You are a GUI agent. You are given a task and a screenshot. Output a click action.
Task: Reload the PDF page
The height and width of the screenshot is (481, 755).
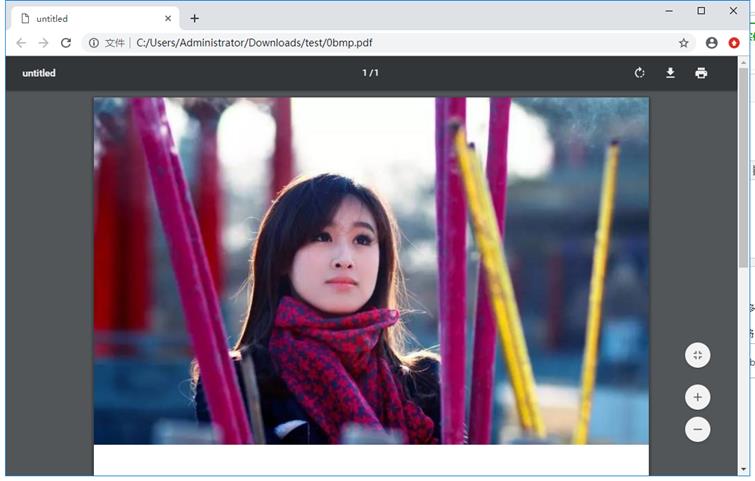point(66,43)
